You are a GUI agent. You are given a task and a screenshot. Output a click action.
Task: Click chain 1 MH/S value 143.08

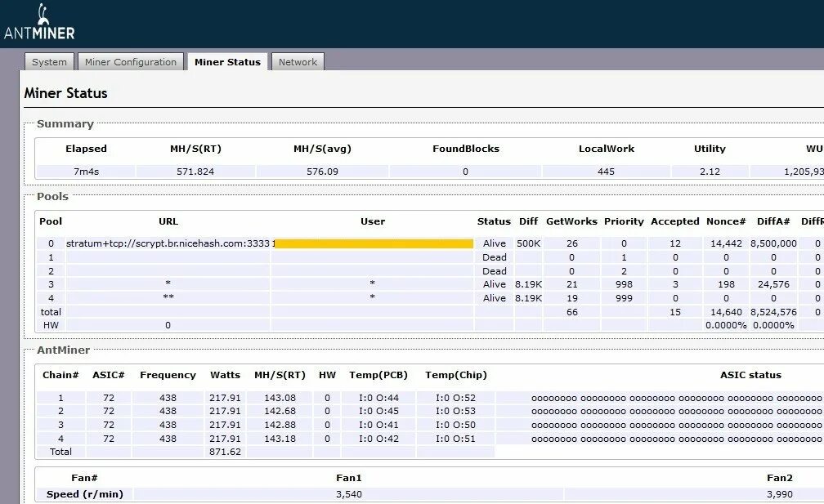click(x=280, y=398)
